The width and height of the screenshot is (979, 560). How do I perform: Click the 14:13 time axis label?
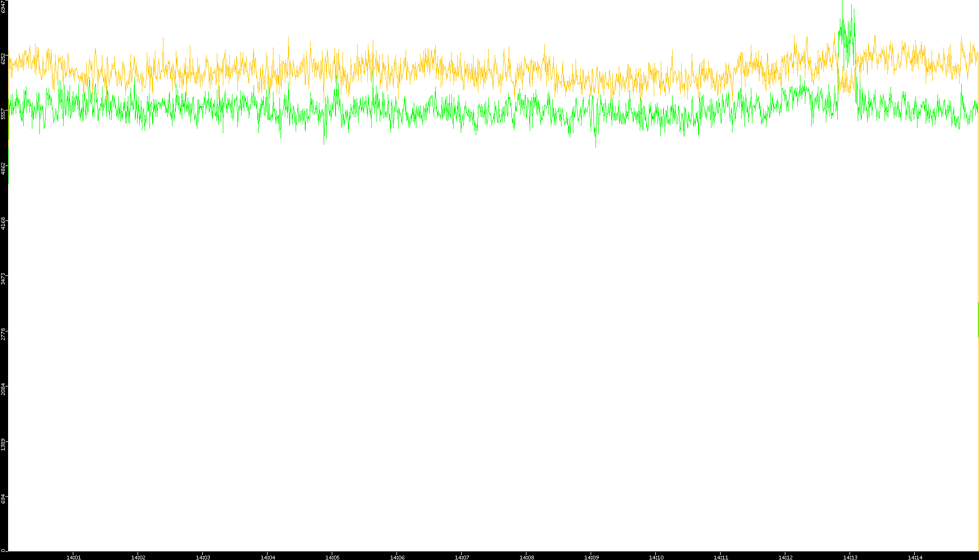pyautogui.click(x=850, y=557)
